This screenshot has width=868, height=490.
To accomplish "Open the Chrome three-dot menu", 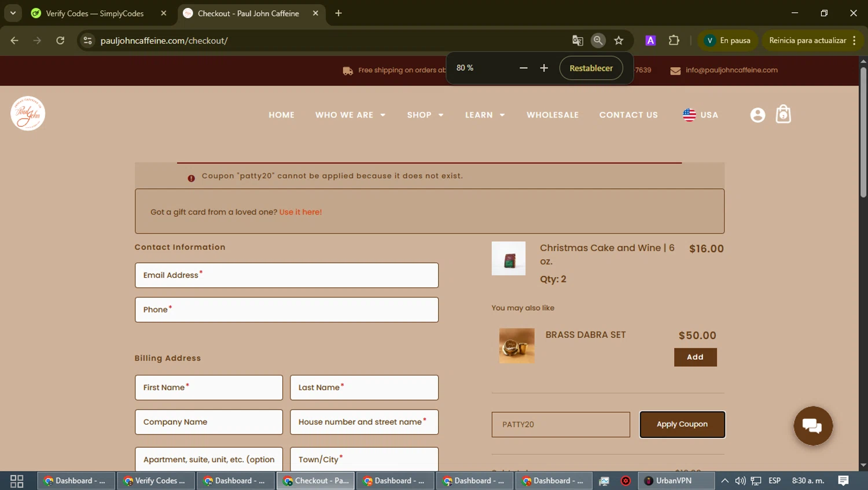I will click(854, 40).
